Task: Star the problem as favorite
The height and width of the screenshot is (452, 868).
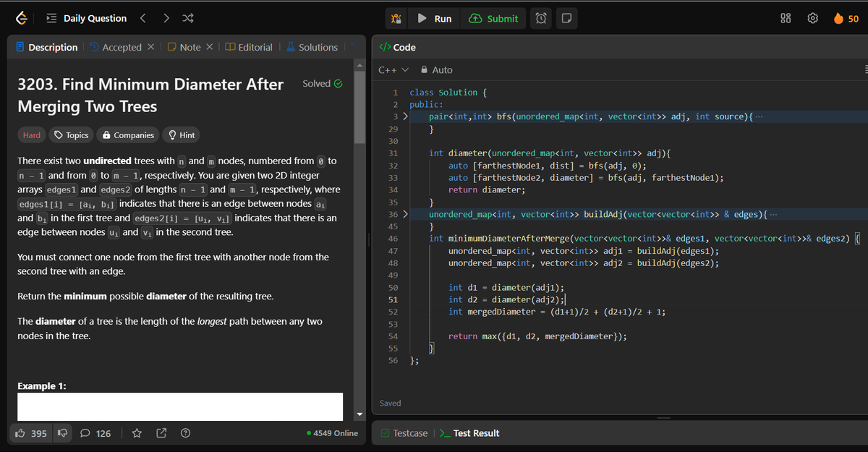Action: [138, 433]
